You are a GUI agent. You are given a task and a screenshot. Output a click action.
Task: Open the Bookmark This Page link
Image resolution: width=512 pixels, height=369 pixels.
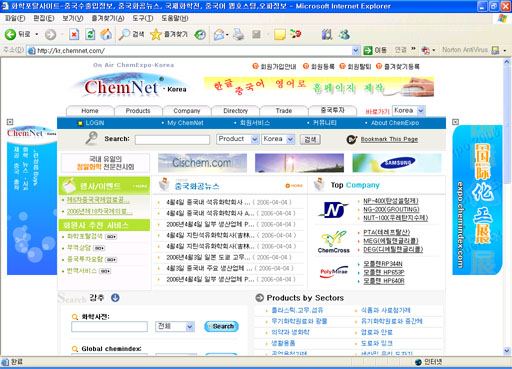tap(389, 139)
